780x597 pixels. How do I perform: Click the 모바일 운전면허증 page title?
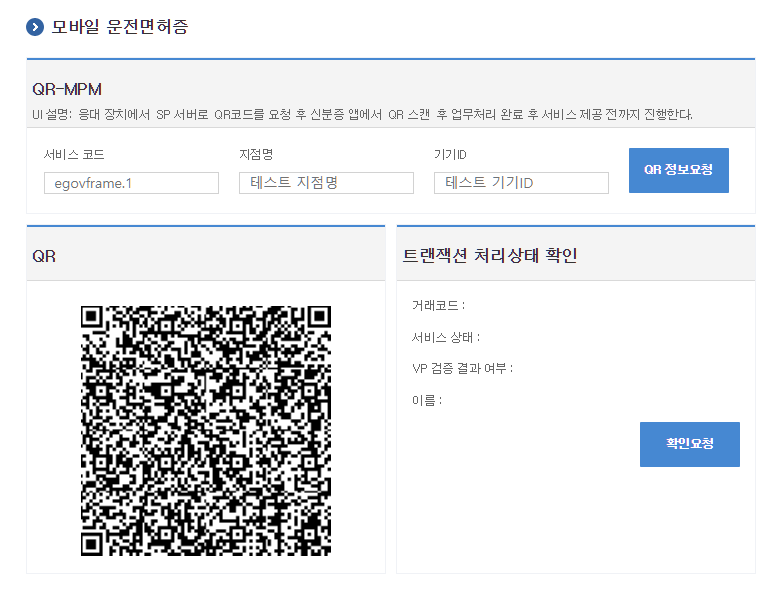120,27
